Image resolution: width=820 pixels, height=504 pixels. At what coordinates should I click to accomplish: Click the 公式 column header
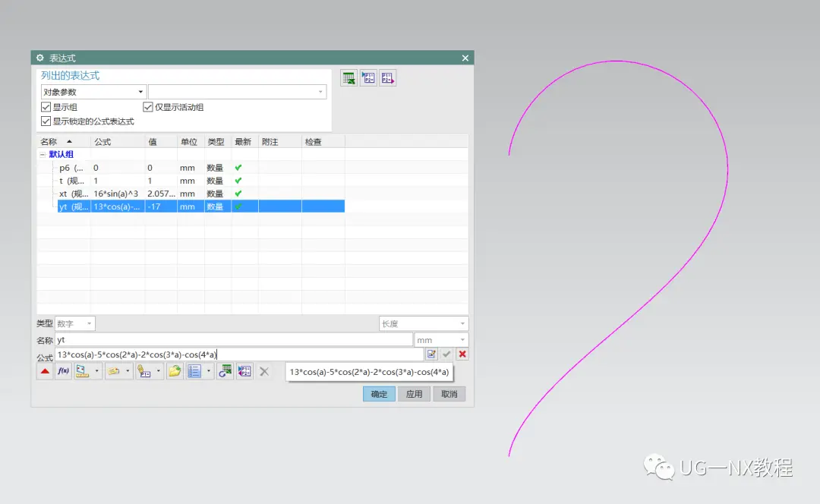pos(118,142)
